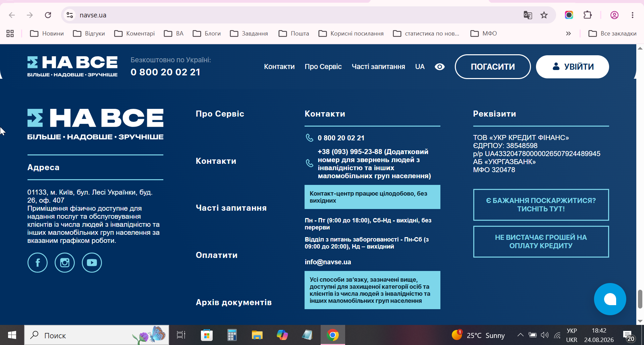Viewport: 644px width, 345px height.
Task: Open the Новини bookmark folder
Action: pyautogui.click(x=47, y=33)
